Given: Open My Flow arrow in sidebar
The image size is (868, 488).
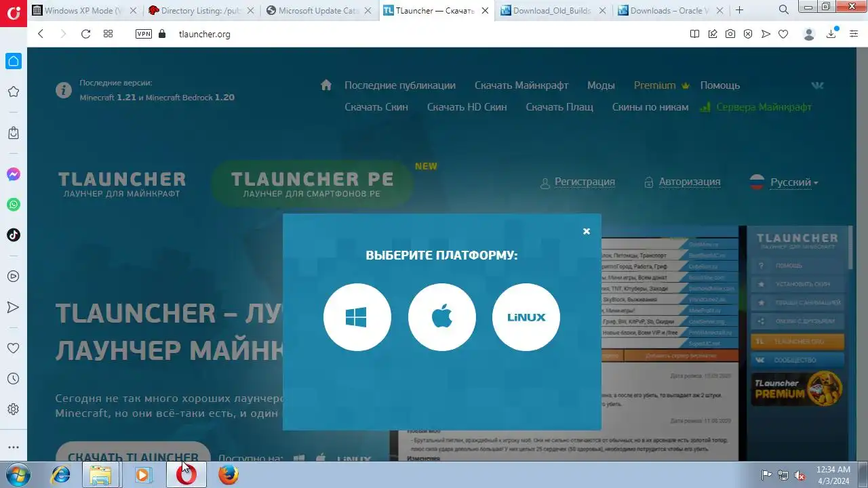Looking at the screenshot, I should click(x=14, y=307).
